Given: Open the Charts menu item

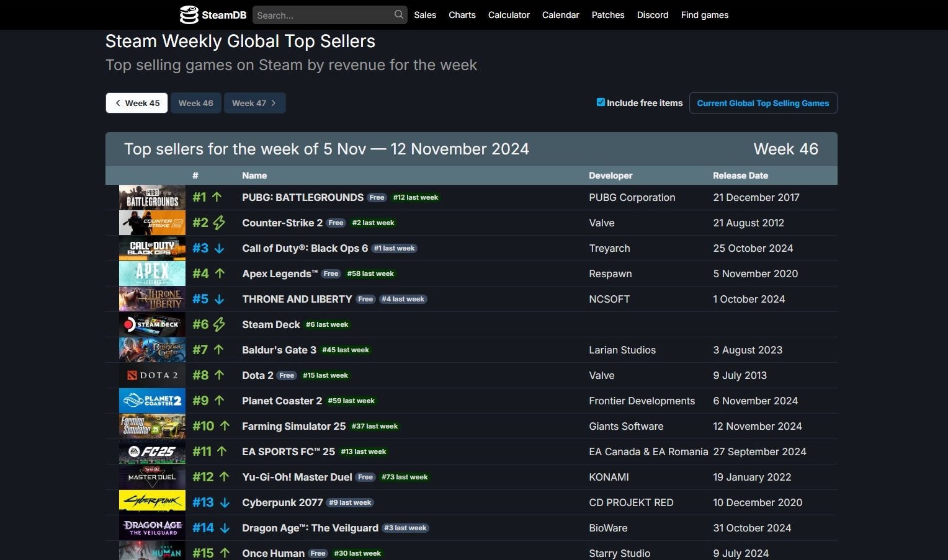Looking at the screenshot, I should [x=462, y=15].
